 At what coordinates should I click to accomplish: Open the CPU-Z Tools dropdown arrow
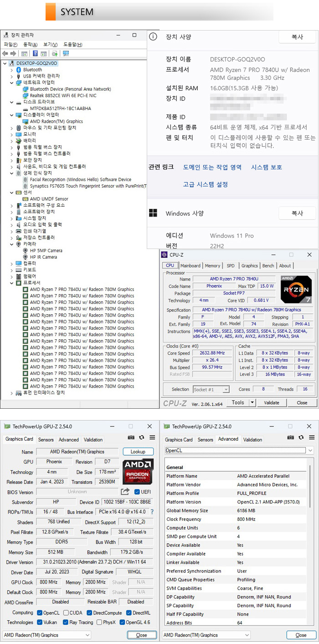tap(252, 403)
